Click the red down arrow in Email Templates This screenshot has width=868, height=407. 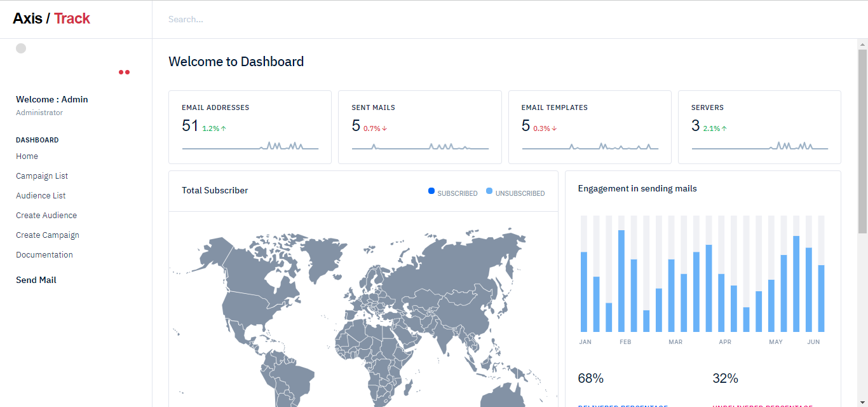click(x=554, y=128)
